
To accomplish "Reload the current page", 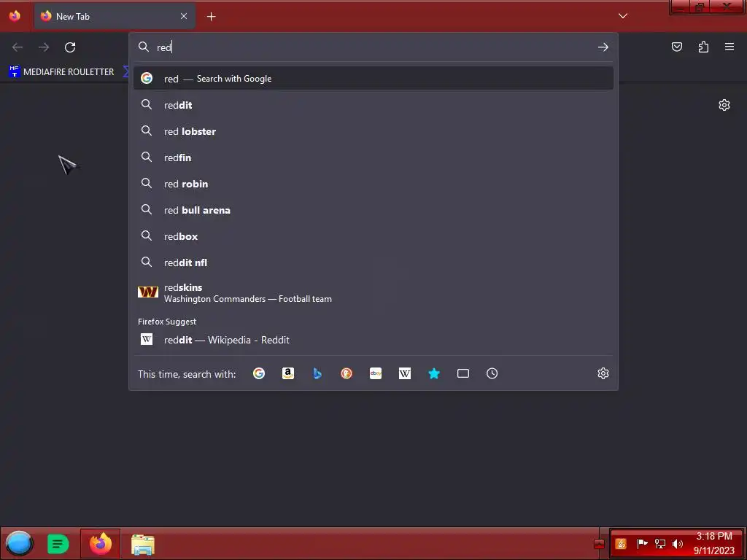I will pos(70,47).
